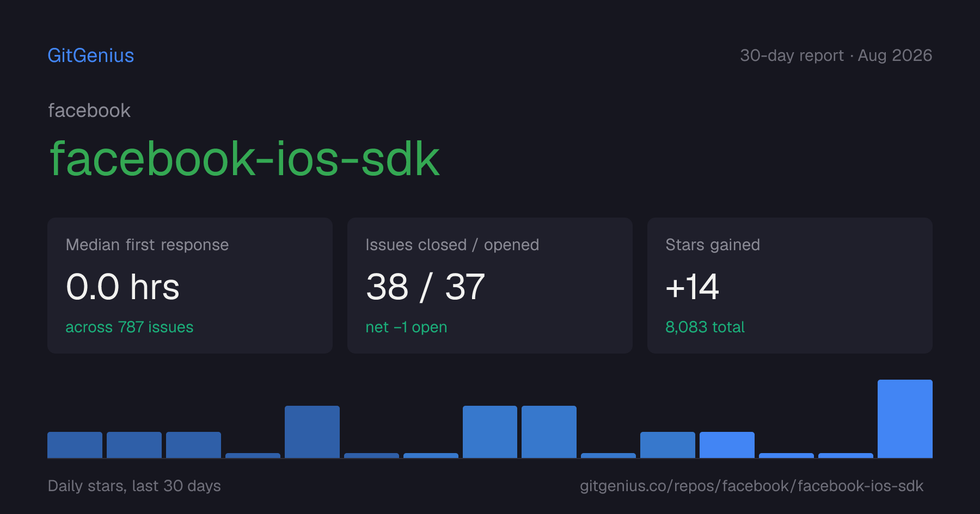Click the 'across 787 issues' note
Viewport: 980px width, 514px height.
point(130,327)
